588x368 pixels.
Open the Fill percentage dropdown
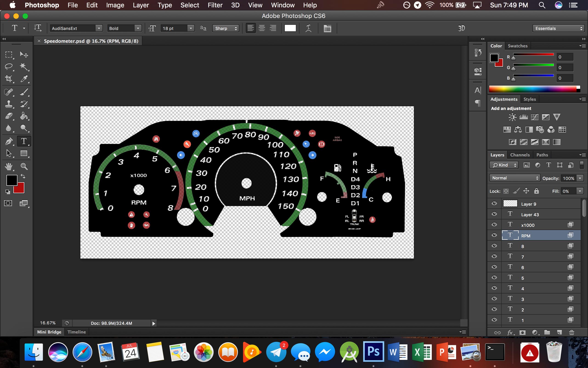580,191
